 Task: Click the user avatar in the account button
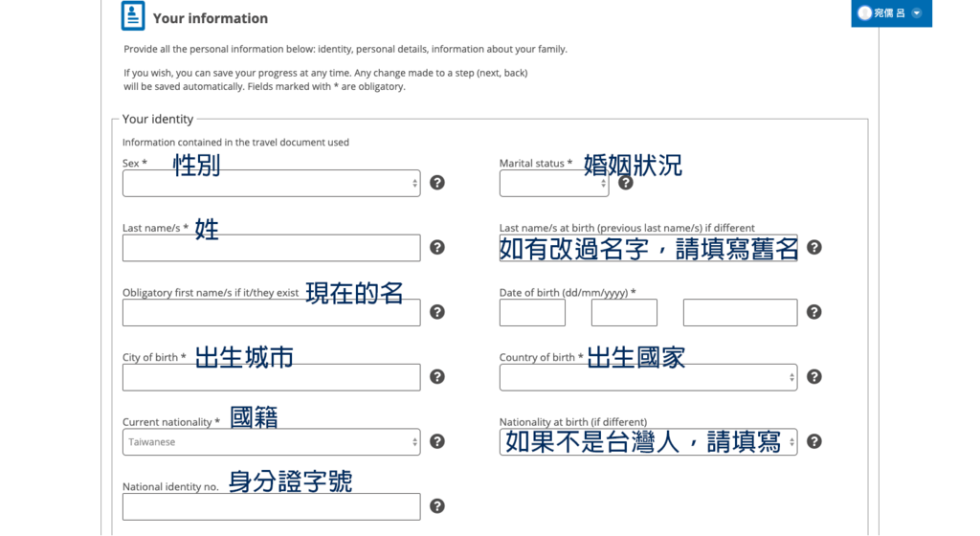click(x=864, y=13)
